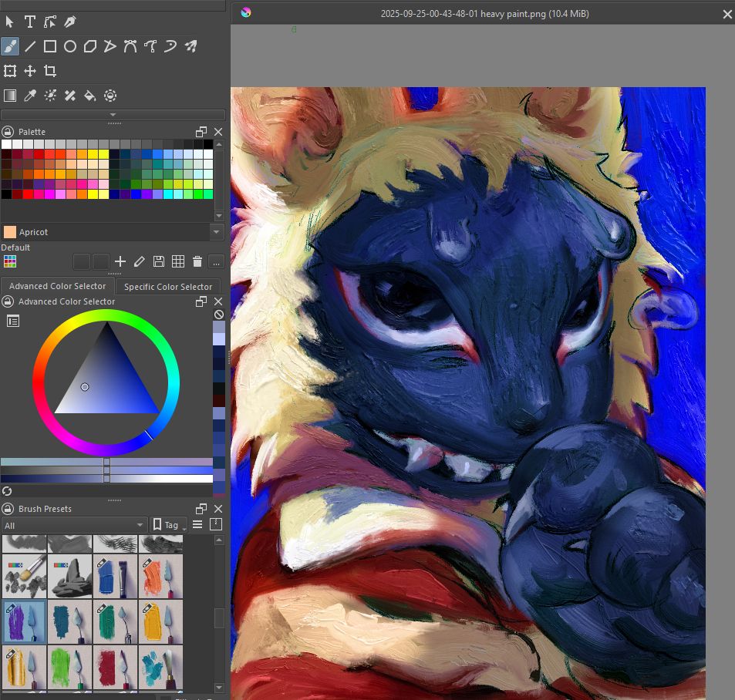
Task: Open the brush presets view mode menu
Action: [197, 525]
